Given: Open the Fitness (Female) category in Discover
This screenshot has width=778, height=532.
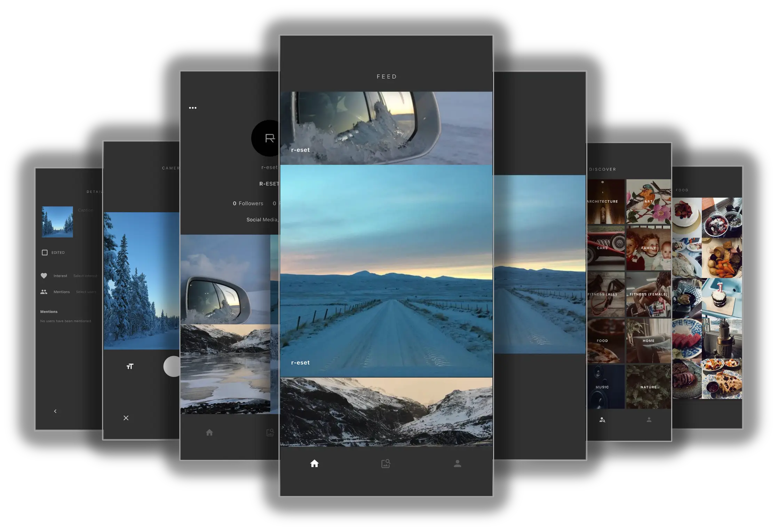Looking at the screenshot, I should pos(649,295).
